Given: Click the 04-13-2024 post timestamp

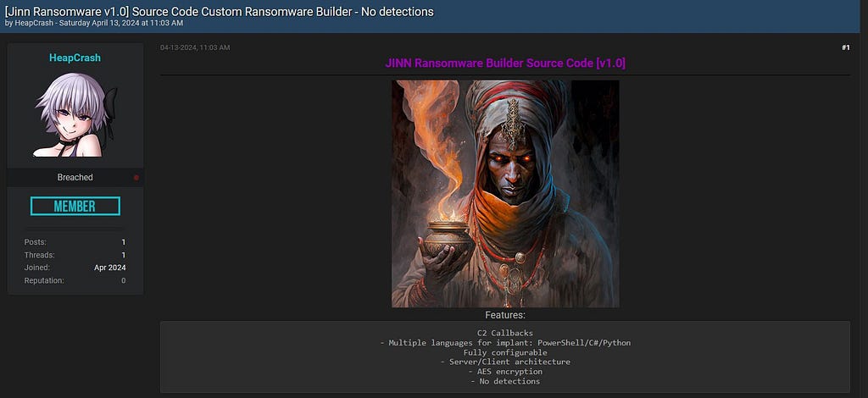Looking at the screenshot, I should pos(195,47).
